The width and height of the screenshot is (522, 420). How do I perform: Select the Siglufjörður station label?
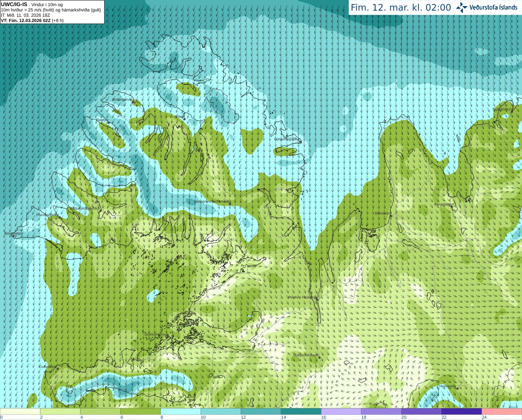tap(502, 109)
